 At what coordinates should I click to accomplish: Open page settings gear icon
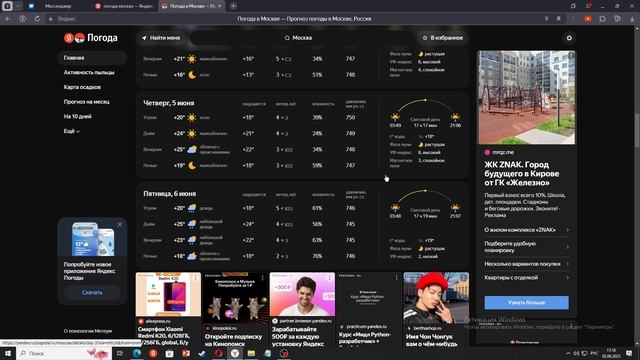[569, 38]
